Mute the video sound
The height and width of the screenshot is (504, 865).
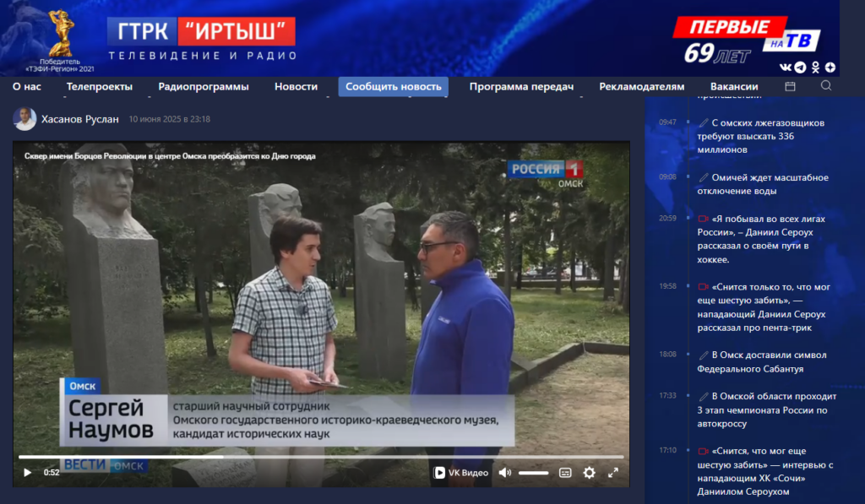pos(505,473)
